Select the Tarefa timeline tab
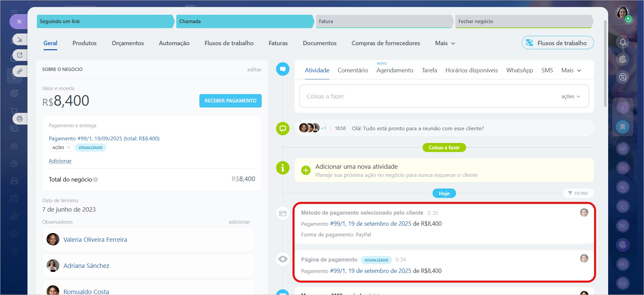This screenshot has width=644, height=295. point(429,70)
